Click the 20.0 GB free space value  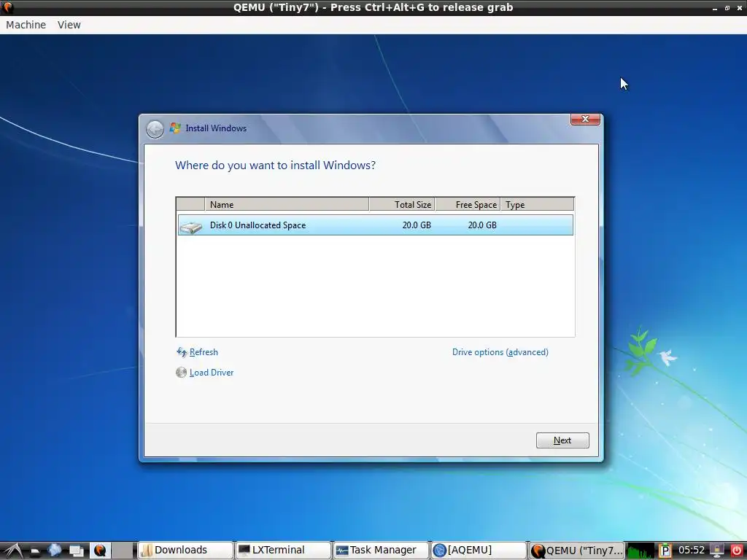click(482, 225)
